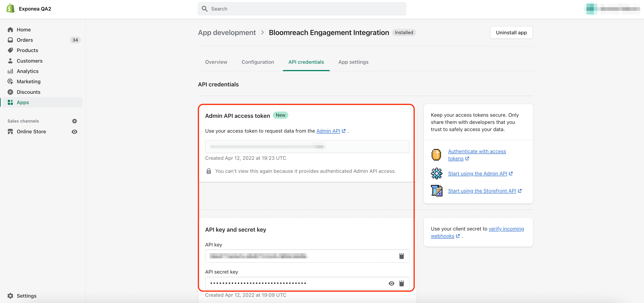Click the Installed status badge
The height and width of the screenshot is (303, 644).
pos(404,33)
